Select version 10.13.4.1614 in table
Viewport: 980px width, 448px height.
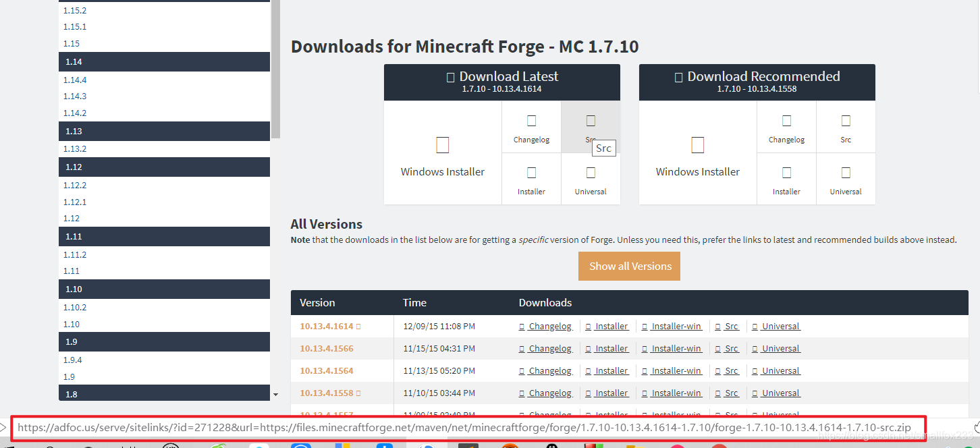(x=327, y=327)
